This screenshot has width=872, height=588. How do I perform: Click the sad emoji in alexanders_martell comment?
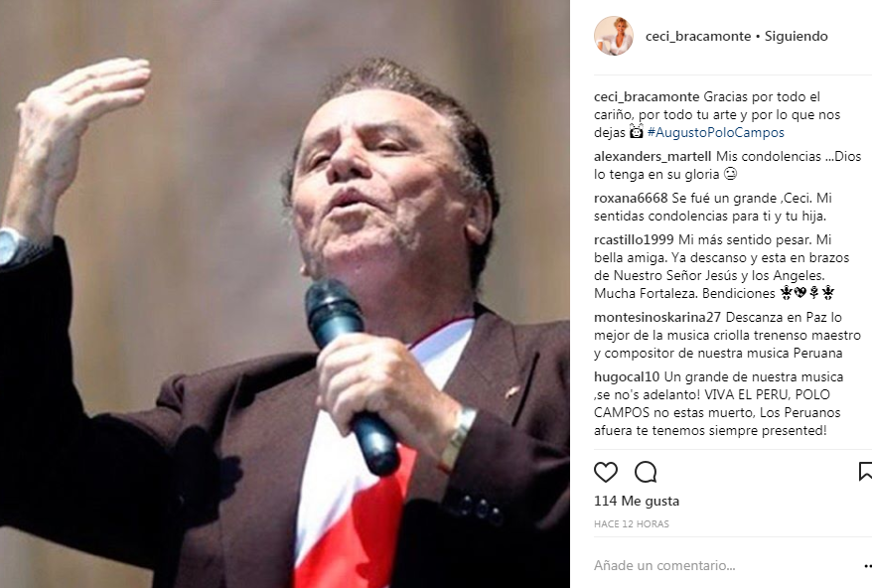pyautogui.click(x=730, y=174)
